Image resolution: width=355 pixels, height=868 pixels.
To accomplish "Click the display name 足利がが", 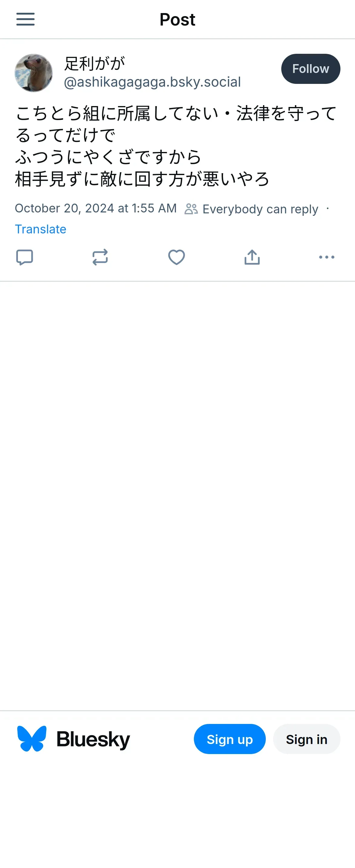I will (x=95, y=63).
